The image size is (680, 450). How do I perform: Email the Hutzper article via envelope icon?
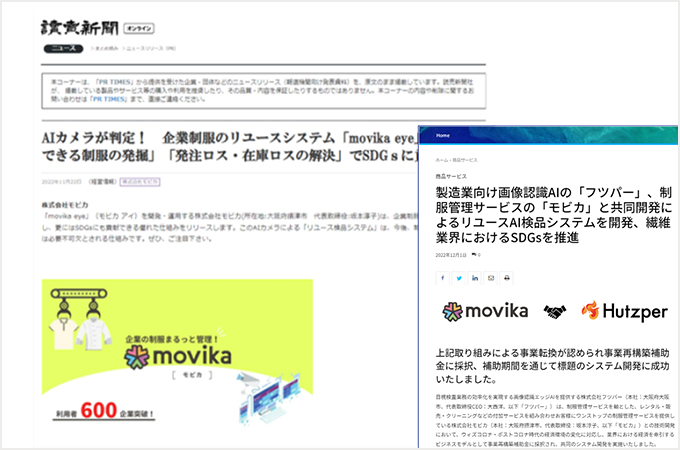[x=491, y=278]
